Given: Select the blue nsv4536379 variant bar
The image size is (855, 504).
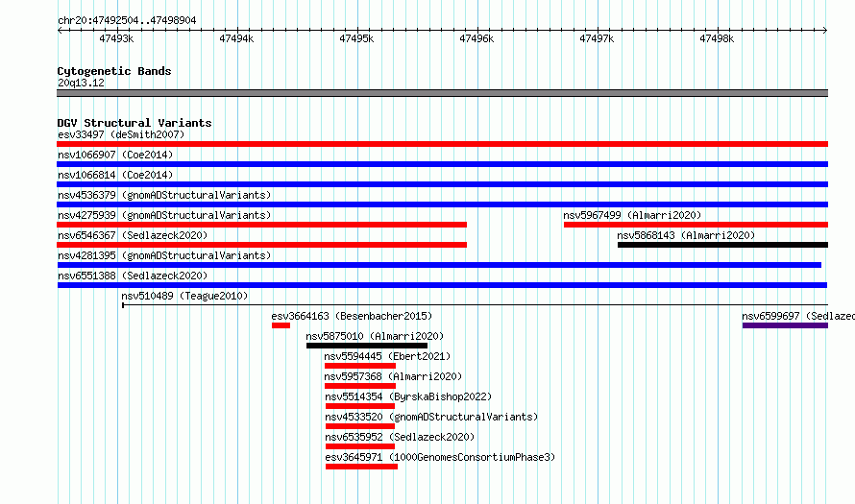Looking at the screenshot, I should (x=442, y=204).
